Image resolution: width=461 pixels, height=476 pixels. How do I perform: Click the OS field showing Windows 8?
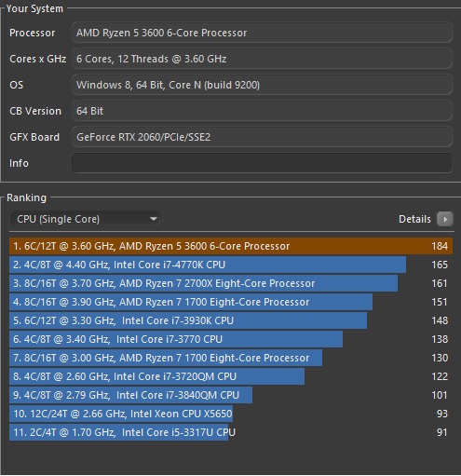[262, 85]
